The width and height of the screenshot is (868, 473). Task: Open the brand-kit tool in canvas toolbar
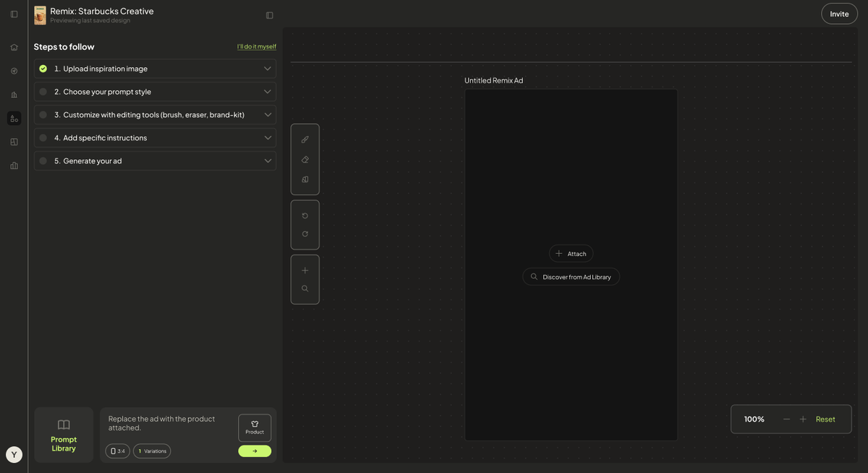[x=305, y=179]
